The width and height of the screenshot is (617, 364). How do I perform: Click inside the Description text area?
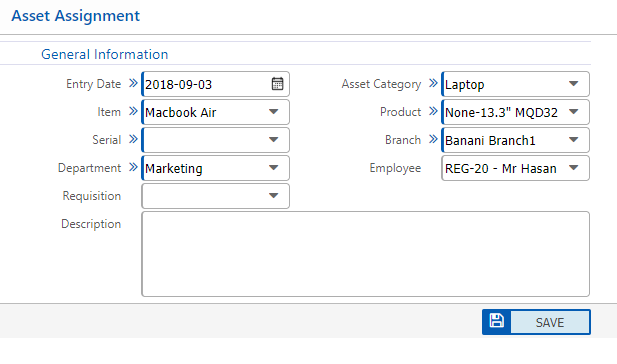click(x=366, y=254)
